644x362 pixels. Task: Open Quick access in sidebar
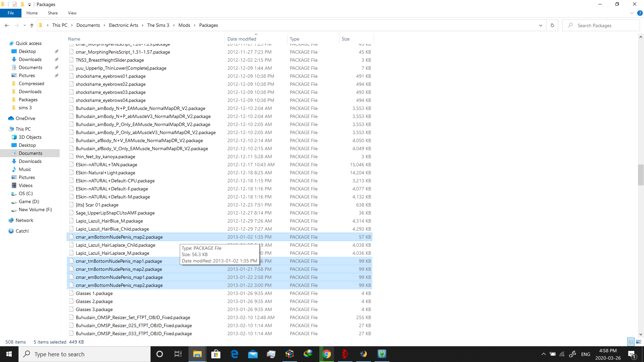click(x=29, y=43)
